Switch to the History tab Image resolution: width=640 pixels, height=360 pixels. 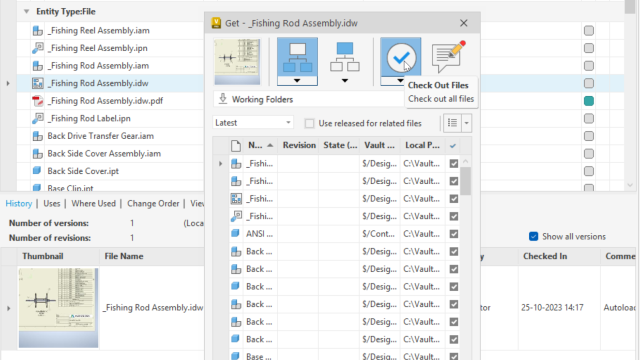click(19, 204)
